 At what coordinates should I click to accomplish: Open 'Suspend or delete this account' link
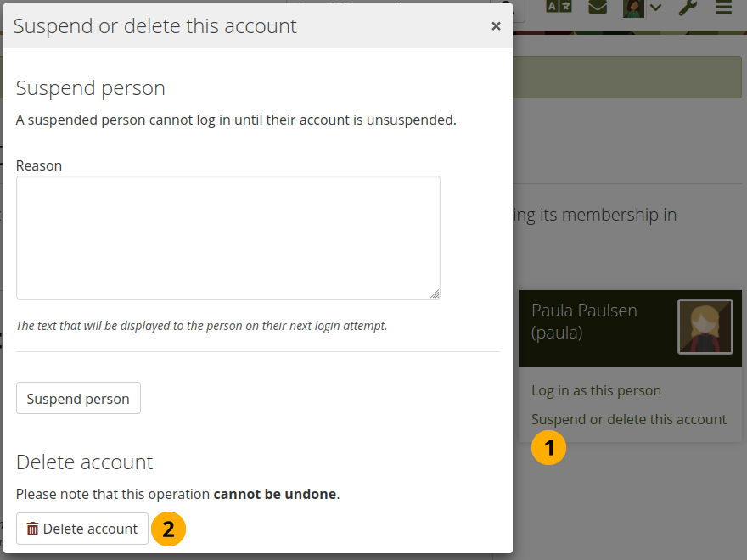(628, 419)
